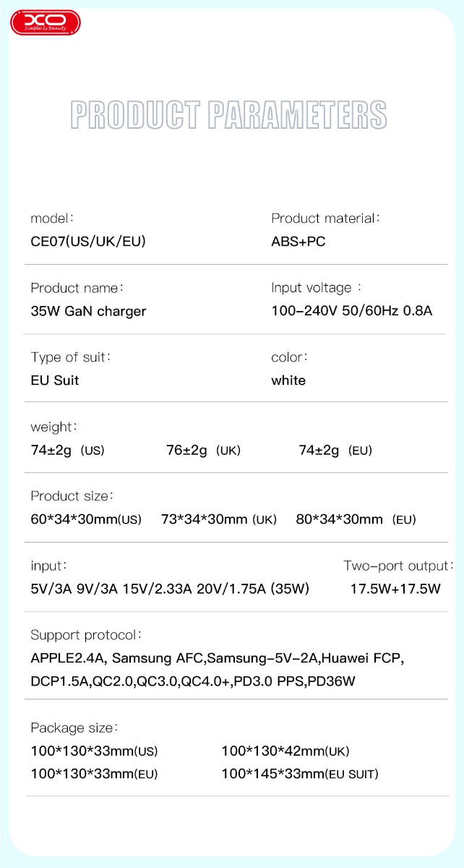The image size is (464, 868).
Task: Select the 35W GaN charger product name
Action: tap(88, 311)
